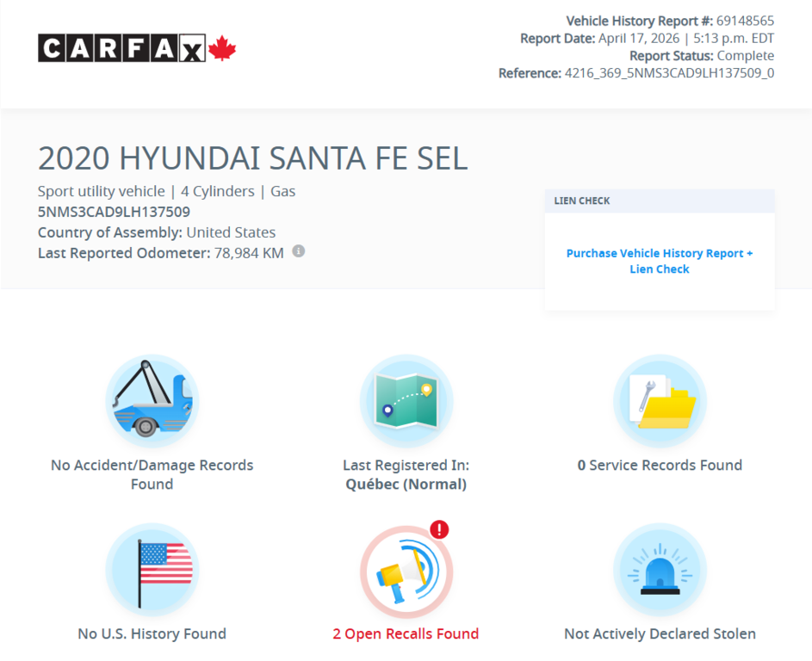The image size is (812, 661).
Task: Open the megaphone open recalls icon
Action: (x=406, y=571)
